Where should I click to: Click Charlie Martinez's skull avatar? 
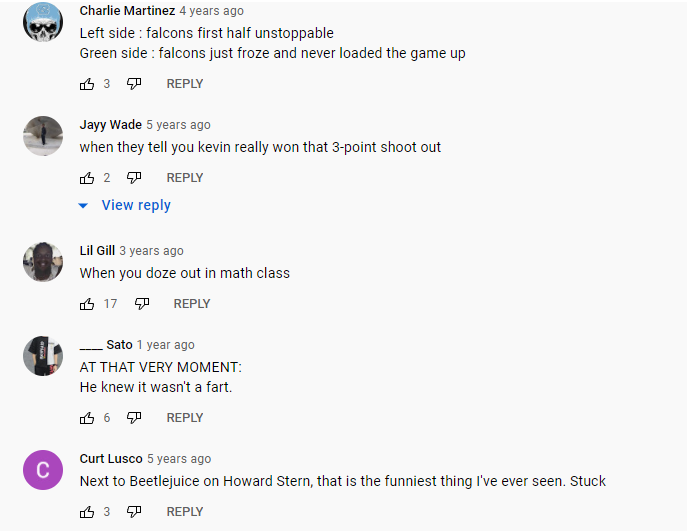(43, 22)
